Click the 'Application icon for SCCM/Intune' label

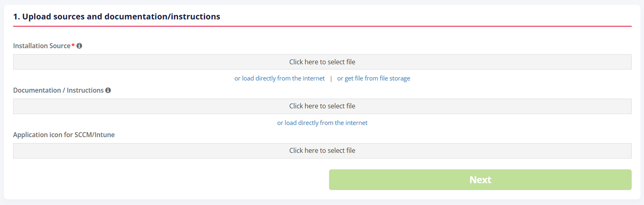[64, 135]
